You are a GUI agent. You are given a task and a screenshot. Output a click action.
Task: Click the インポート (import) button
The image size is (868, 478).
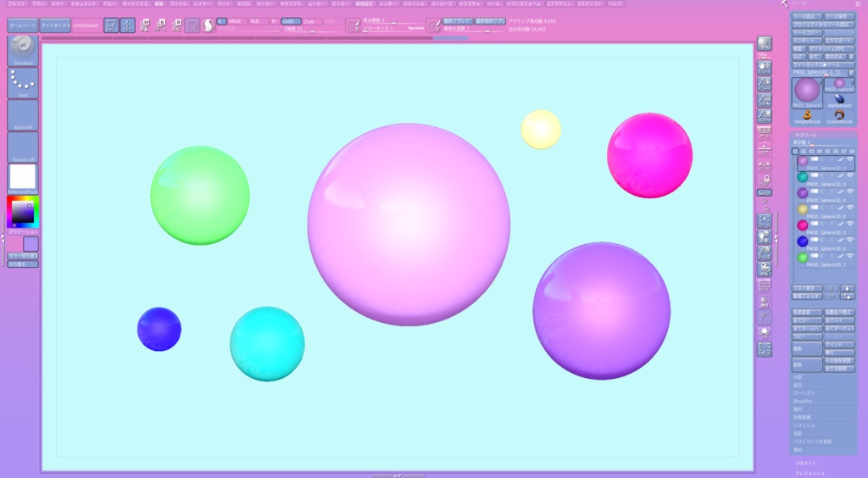[x=807, y=41]
